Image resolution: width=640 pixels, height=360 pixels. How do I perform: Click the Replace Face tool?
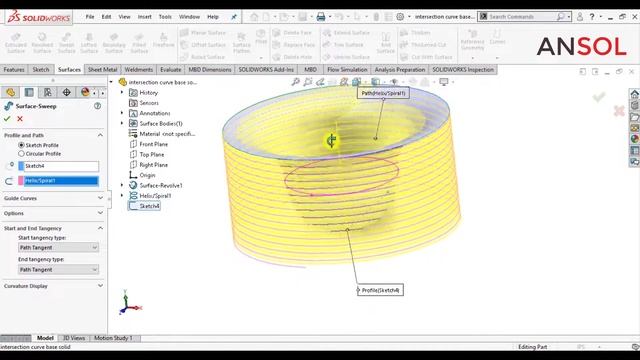294,45
